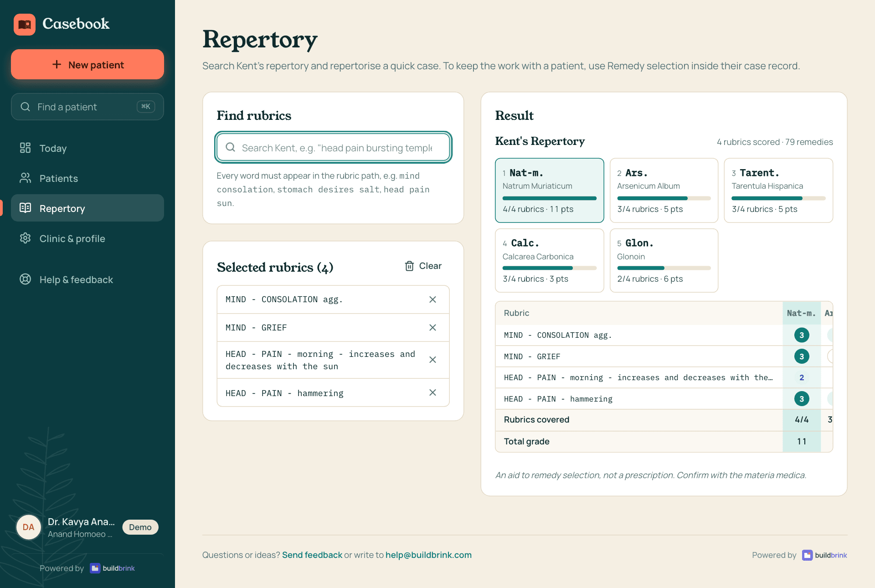Screen dimensions: 875x588
Task: Click buildbrink logo in sidebar footer
Action: (113, 568)
